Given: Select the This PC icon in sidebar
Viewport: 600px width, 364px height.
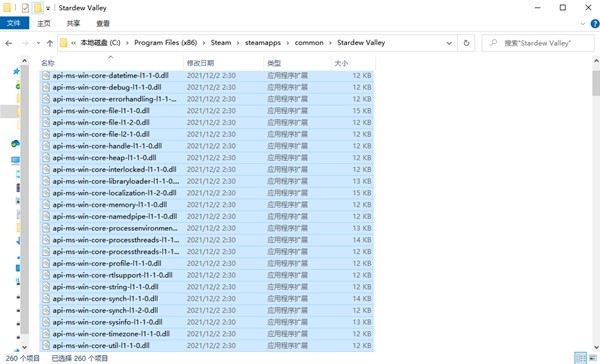Looking at the screenshot, I should point(15,160).
